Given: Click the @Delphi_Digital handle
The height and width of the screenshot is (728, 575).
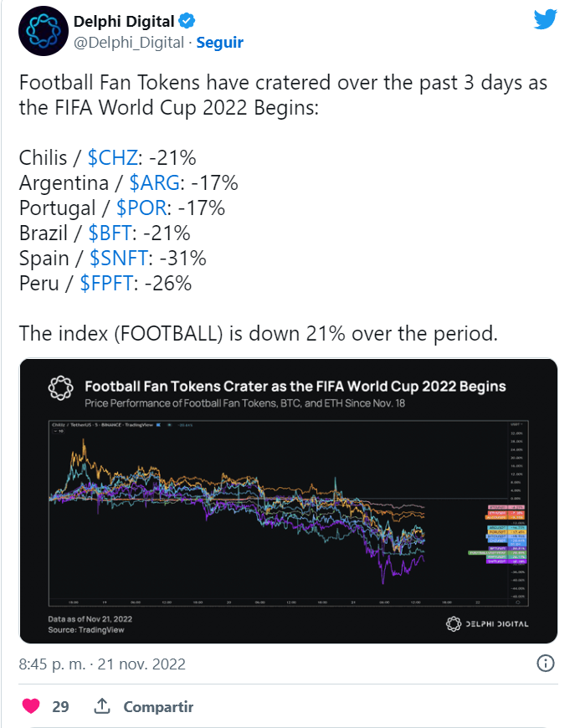Looking at the screenshot, I should pos(129,42).
